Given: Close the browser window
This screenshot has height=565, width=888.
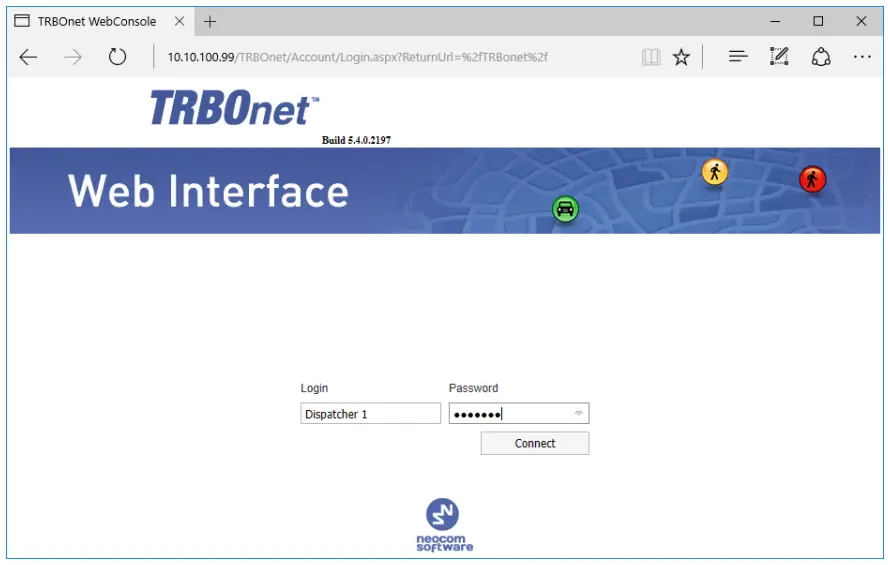Looking at the screenshot, I should [861, 21].
